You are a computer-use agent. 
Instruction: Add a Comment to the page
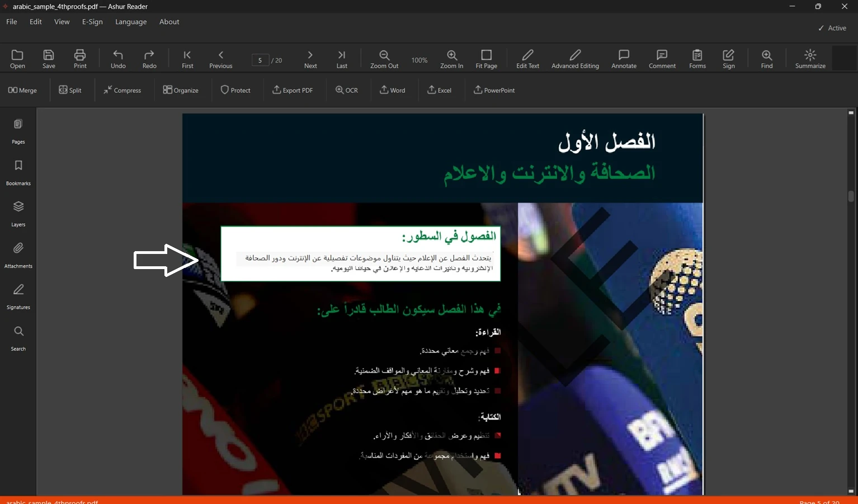[x=662, y=59]
